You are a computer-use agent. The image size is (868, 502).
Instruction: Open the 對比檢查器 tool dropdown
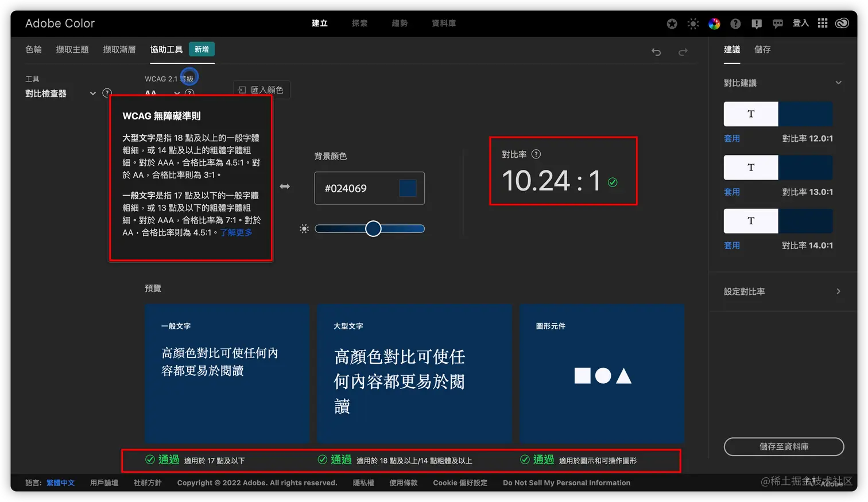click(x=93, y=93)
